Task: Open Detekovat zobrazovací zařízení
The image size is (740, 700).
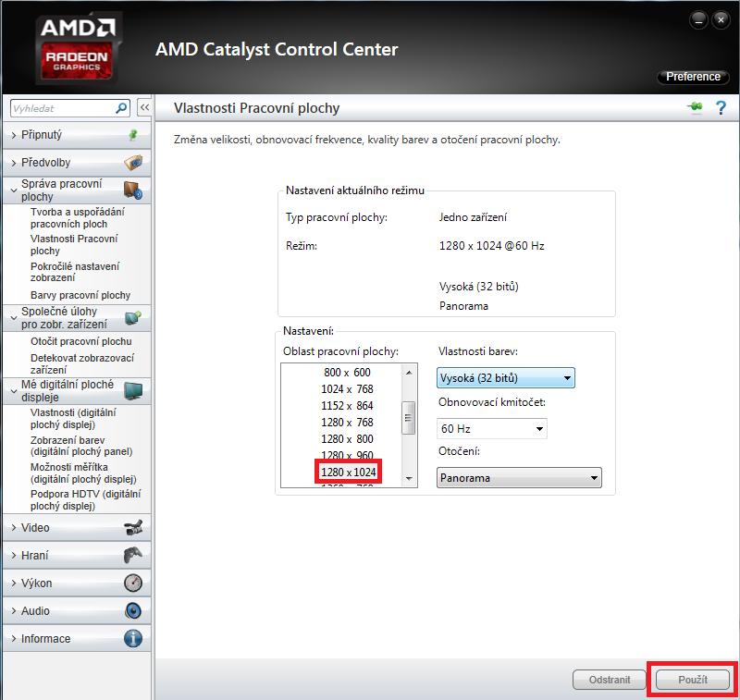Action: pyautogui.click(x=82, y=363)
